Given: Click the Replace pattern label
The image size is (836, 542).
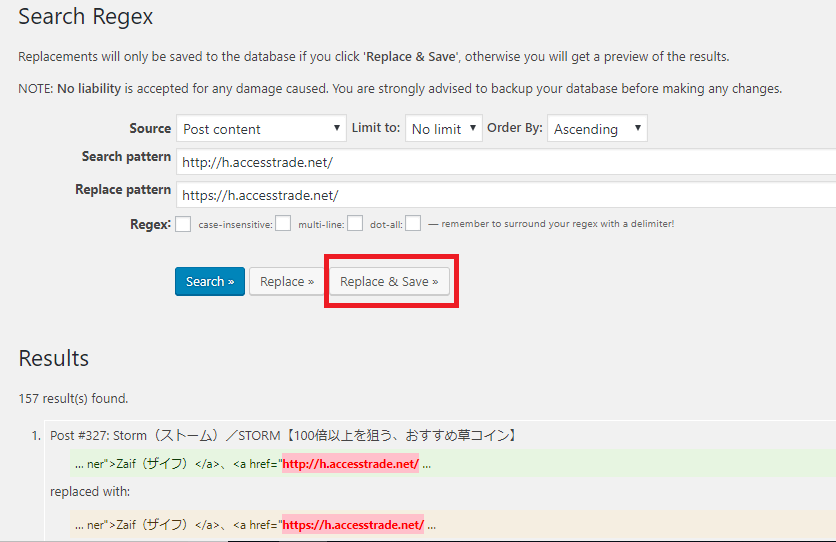Looking at the screenshot, I should (123, 190).
